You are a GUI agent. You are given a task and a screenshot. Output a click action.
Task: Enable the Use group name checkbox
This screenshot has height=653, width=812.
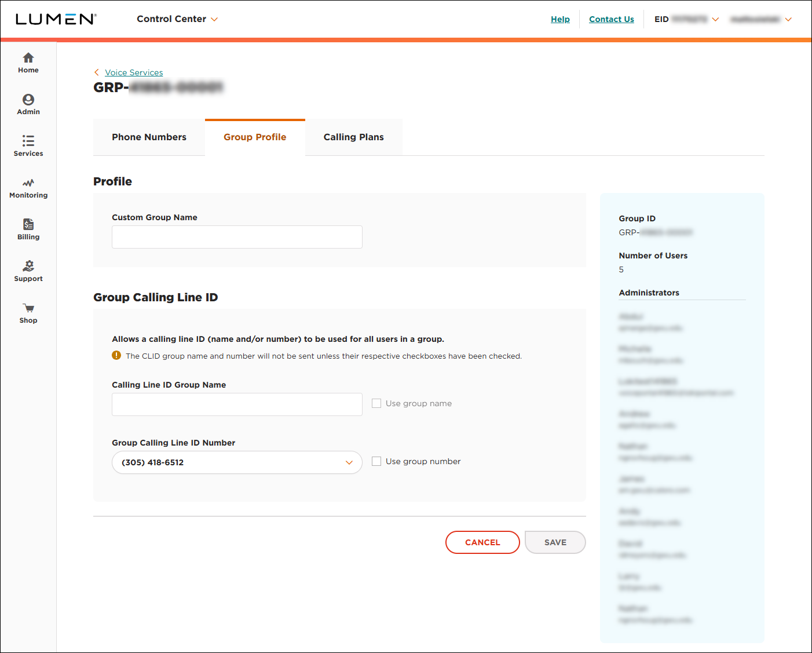tap(376, 403)
